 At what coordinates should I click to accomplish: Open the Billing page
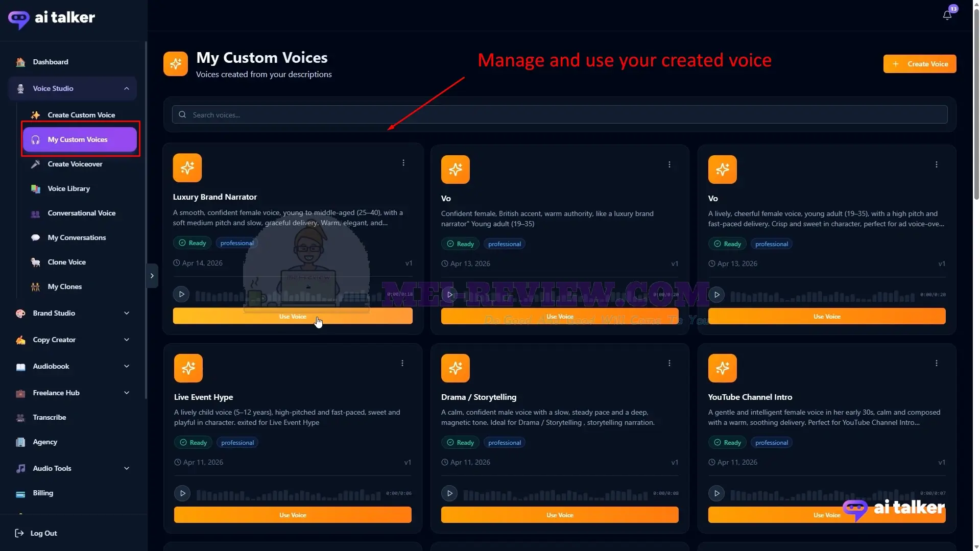pyautogui.click(x=73, y=493)
